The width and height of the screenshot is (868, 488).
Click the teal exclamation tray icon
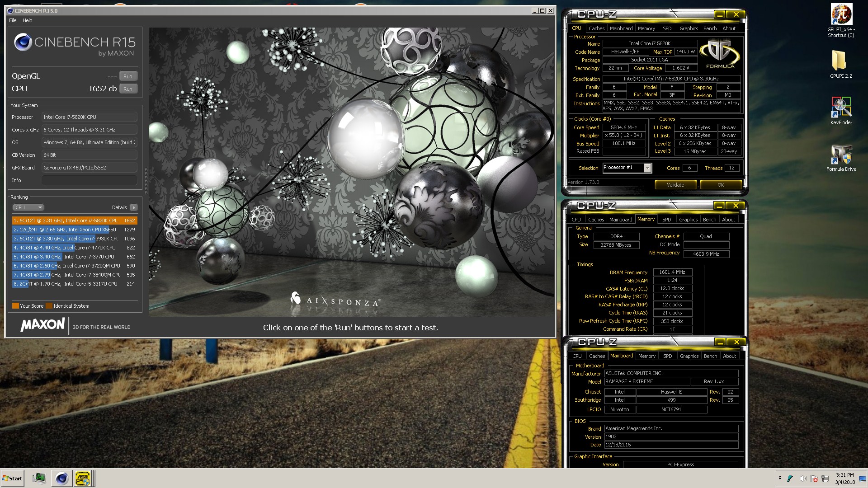pos(790,479)
